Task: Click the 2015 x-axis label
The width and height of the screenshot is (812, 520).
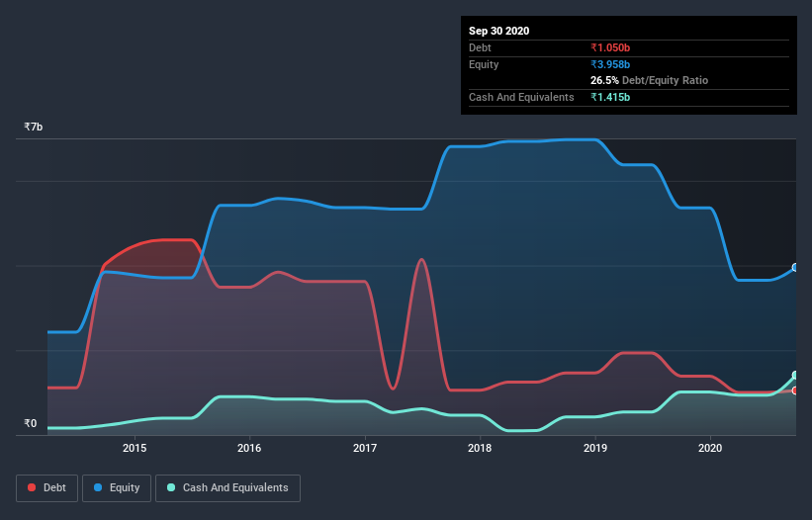Action: coord(135,448)
